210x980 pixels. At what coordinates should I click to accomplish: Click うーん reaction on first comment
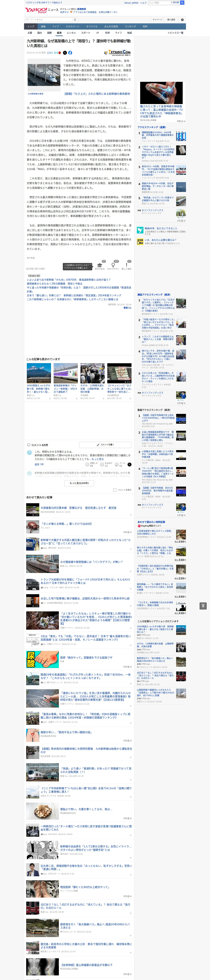(120, 465)
